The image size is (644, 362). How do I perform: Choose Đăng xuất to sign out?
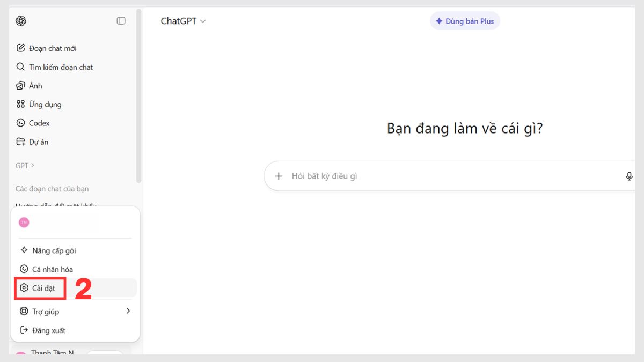pos(47,330)
